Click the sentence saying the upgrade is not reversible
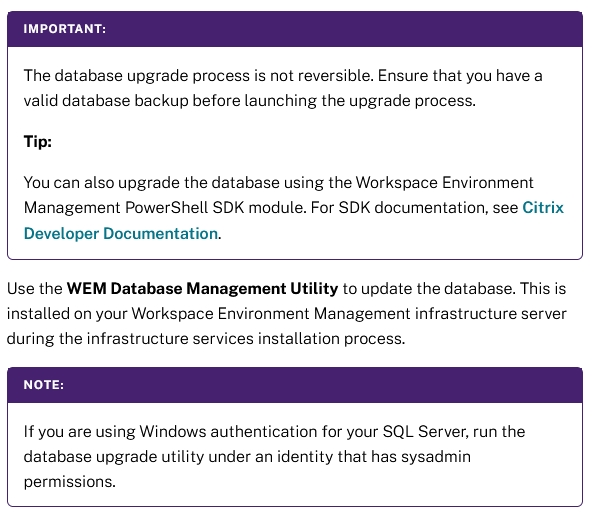Viewport: 593px width, 514px height. coord(199,76)
